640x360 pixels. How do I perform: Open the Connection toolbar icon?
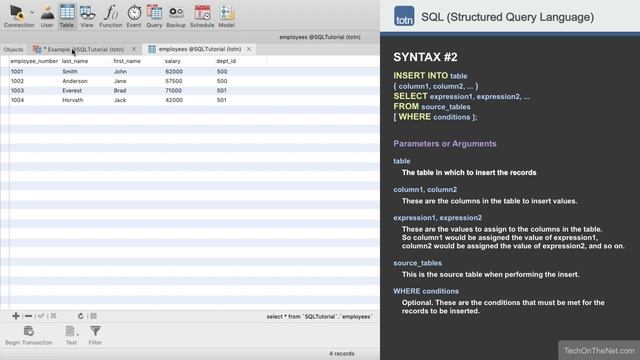pyautogui.click(x=18, y=16)
